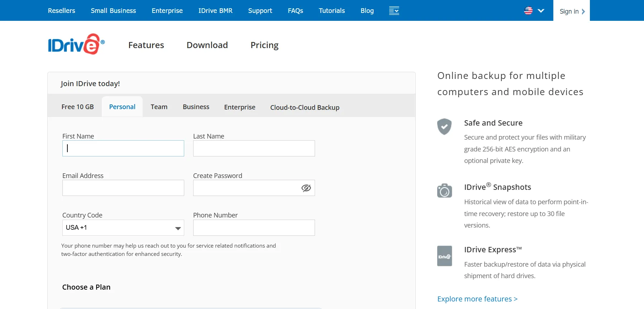Image resolution: width=644 pixels, height=309 pixels.
Task: Click the Email Address field
Action: click(123, 188)
